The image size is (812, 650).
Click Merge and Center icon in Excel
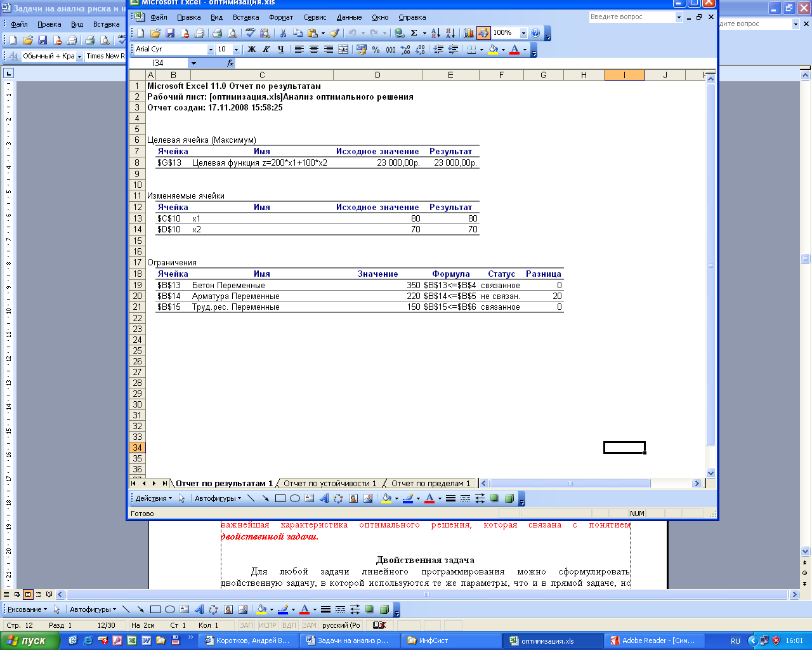click(343, 50)
